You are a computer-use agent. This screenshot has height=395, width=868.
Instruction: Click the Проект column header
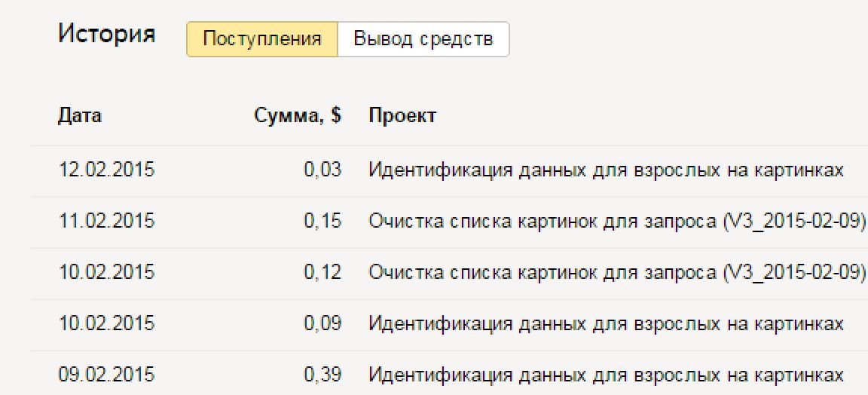pos(402,116)
